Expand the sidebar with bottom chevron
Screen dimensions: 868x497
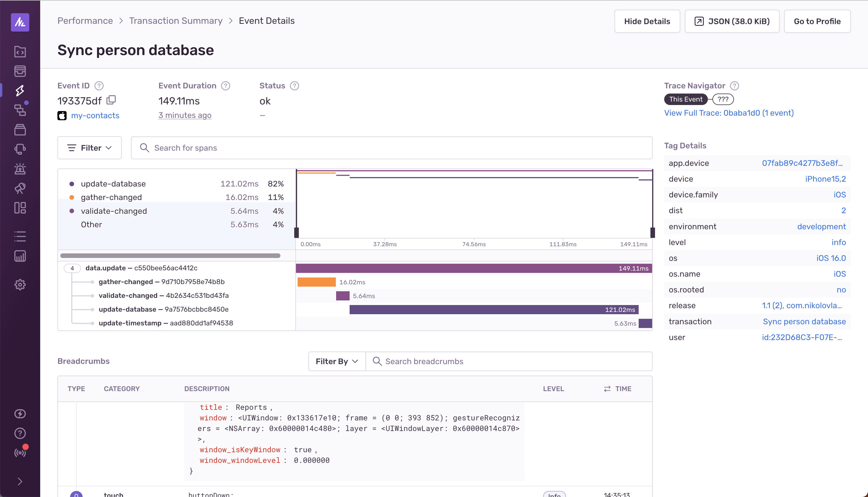[20, 481]
